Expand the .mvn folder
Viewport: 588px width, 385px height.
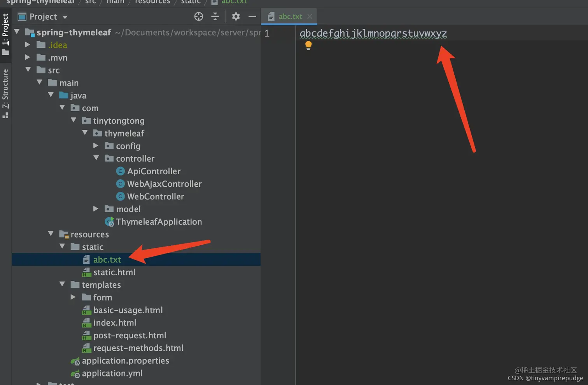28,58
